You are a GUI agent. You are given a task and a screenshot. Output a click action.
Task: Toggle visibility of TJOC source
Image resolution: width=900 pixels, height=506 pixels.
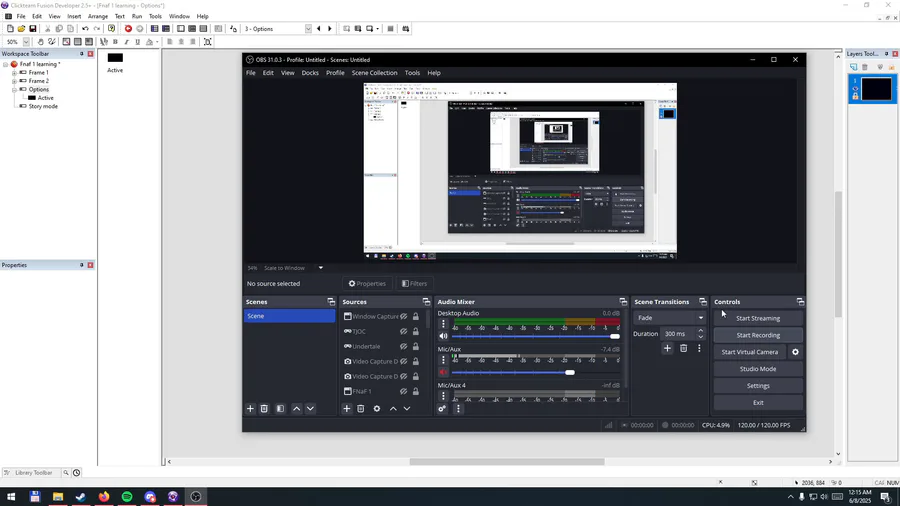404,331
